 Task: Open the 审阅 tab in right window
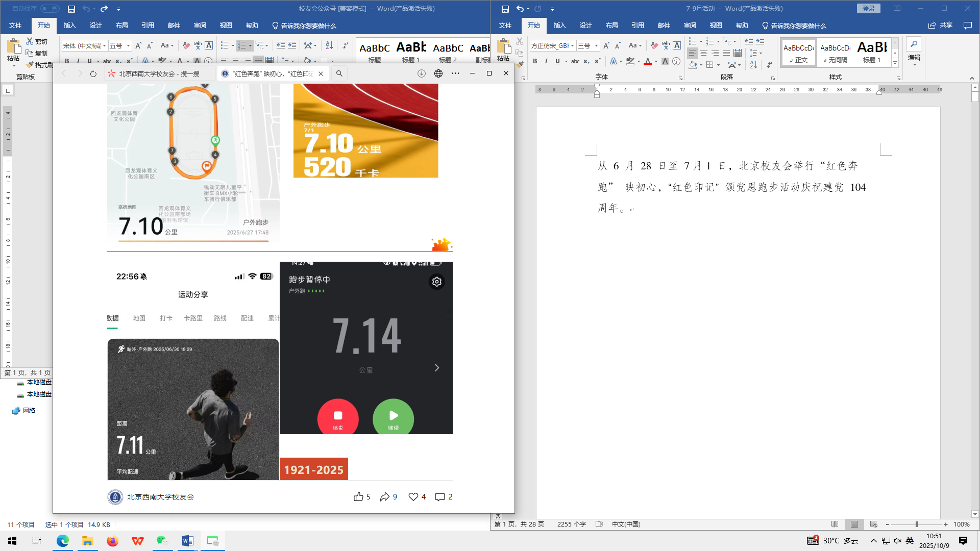point(690,26)
